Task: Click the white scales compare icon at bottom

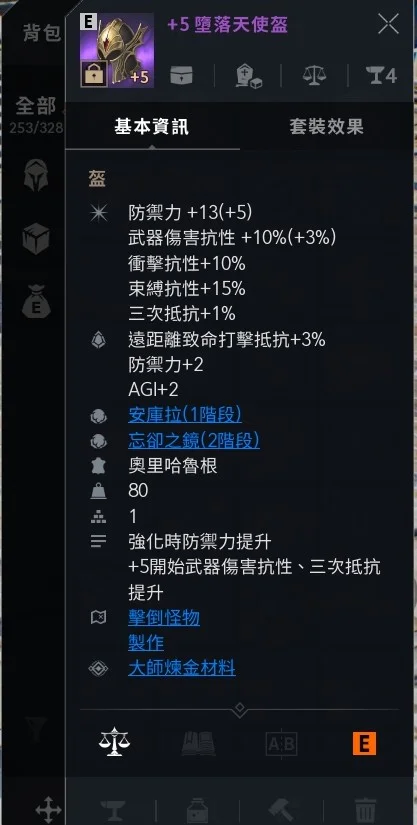Action: (x=114, y=742)
